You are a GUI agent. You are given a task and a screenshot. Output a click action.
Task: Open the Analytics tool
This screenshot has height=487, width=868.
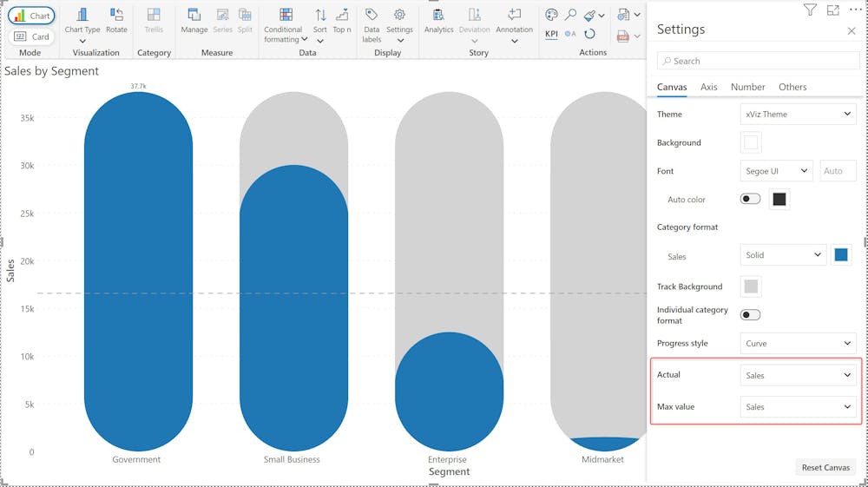438,16
